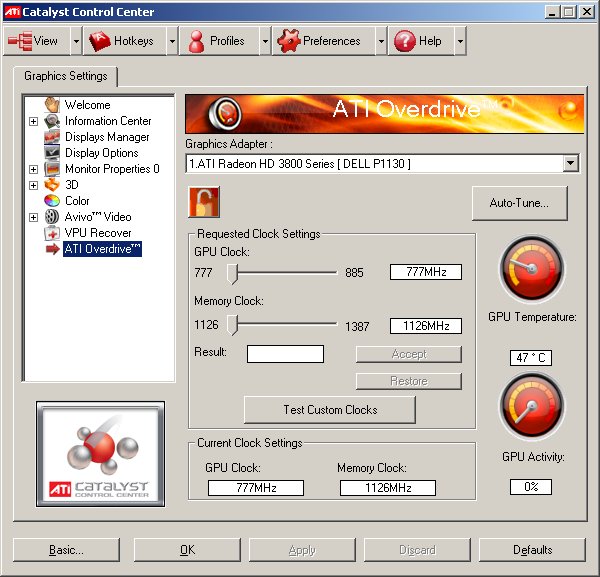Click the GPU Temperature gauge
Image resolution: width=600 pixels, height=577 pixels.
(x=532, y=269)
